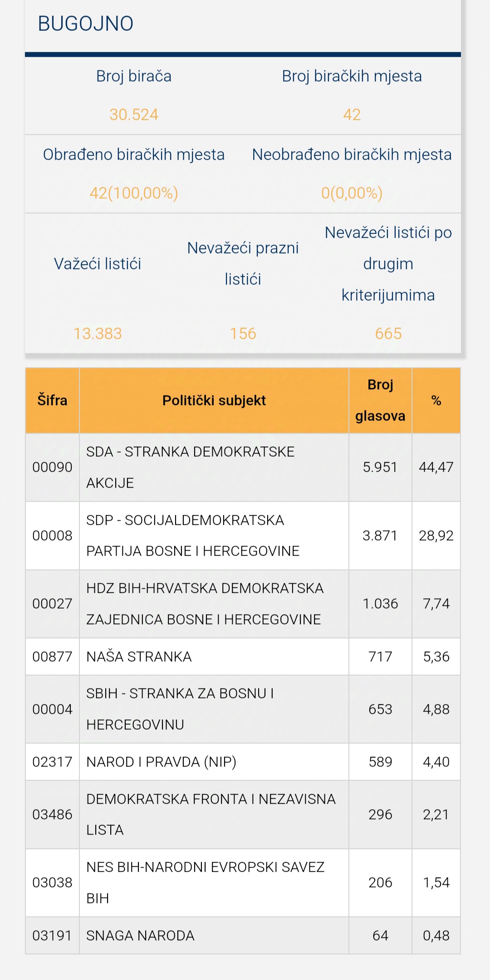Viewport: 490px width, 980px height.
Task: Select the HDZ BIH party name
Action: tap(204, 604)
